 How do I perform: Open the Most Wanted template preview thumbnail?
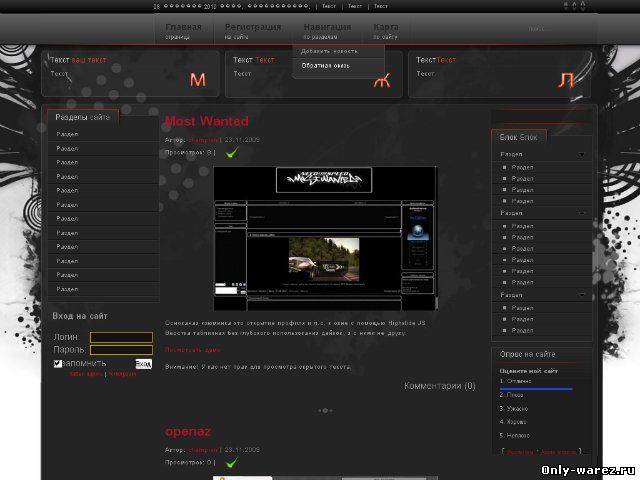[325, 238]
